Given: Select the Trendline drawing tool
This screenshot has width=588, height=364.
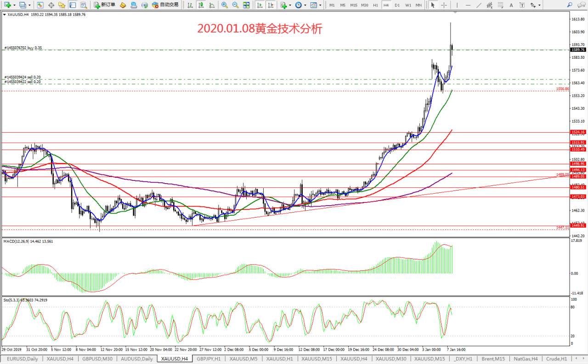Looking at the screenshot, I should coord(479,5).
